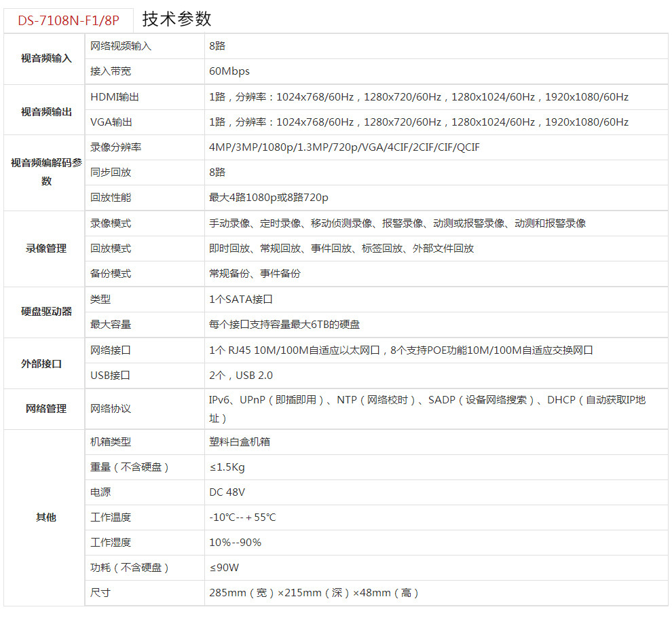The height and width of the screenshot is (618, 672).
Task: Click the 回放模式 label
Action: pyautogui.click(x=111, y=249)
